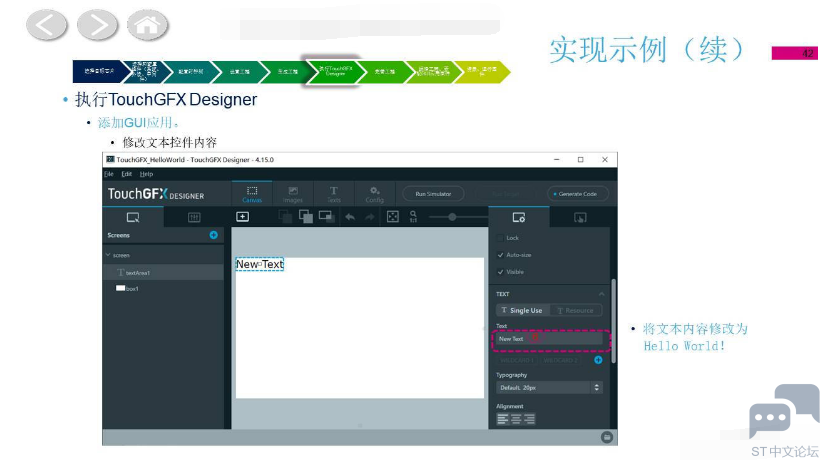The width and height of the screenshot is (828, 467).
Task: Open the Interactions tab in the right panel
Action: coord(580,217)
